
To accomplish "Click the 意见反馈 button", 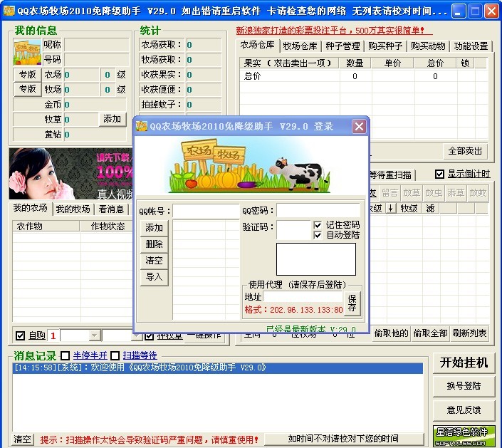I will click(464, 410).
